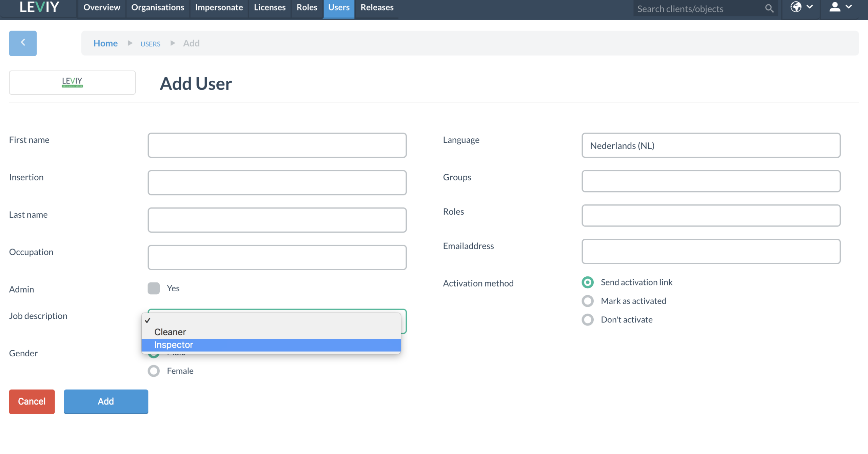The height and width of the screenshot is (454, 868).
Task: Select the blank checked dropdown option
Action: pos(271,320)
